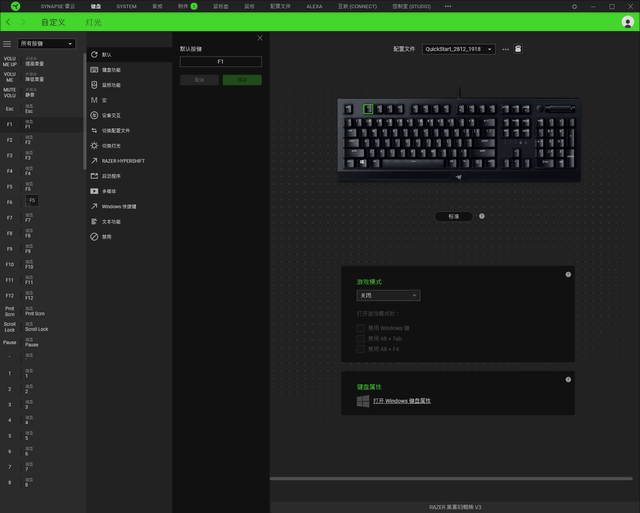Select the 切换配置文件 switch profile option
The height and width of the screenshot is (513, 640).
(129, 131)
